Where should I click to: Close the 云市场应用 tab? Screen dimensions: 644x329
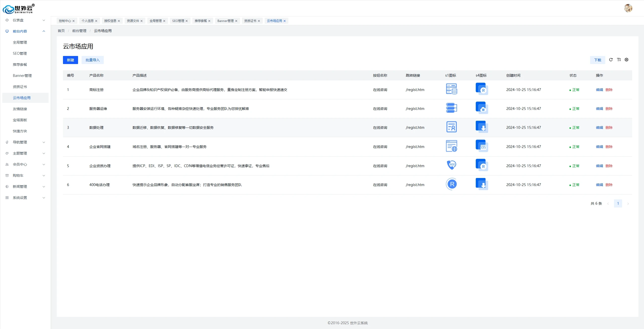pos(285,21)
